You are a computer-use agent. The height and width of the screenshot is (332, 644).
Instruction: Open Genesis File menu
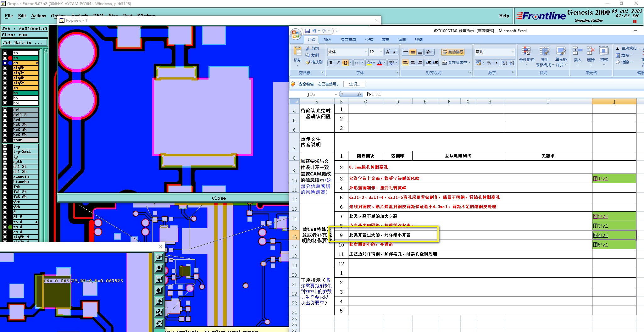click(9, 16)
